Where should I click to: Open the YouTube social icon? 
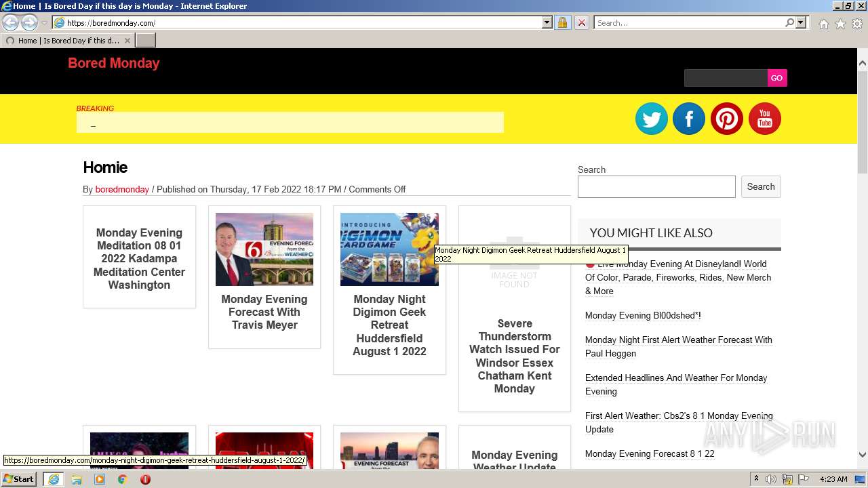coord(765,119)
